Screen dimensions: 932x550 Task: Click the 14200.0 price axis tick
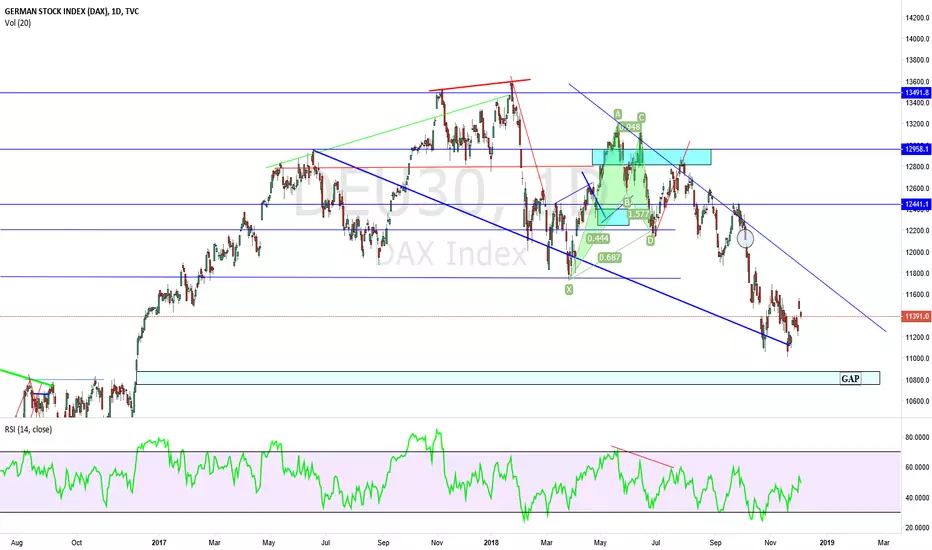pos(917,18)
